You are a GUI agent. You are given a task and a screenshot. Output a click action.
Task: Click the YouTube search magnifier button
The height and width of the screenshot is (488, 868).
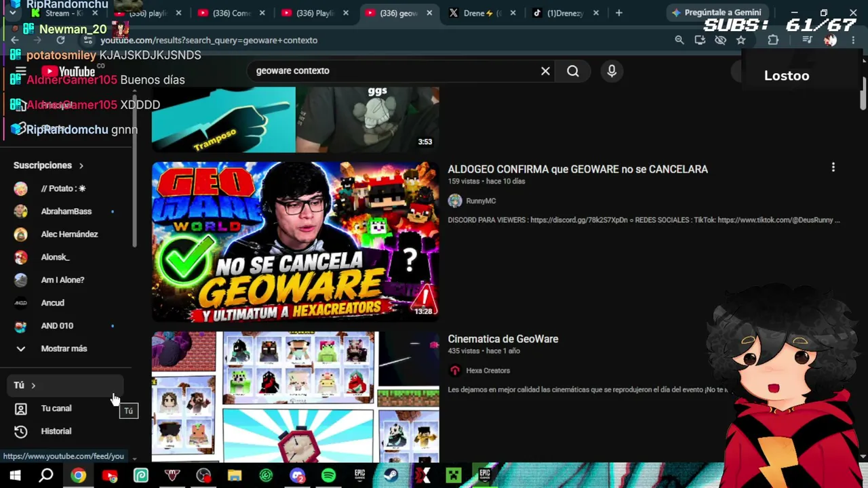pyautogui.click(x=573, y=70)
